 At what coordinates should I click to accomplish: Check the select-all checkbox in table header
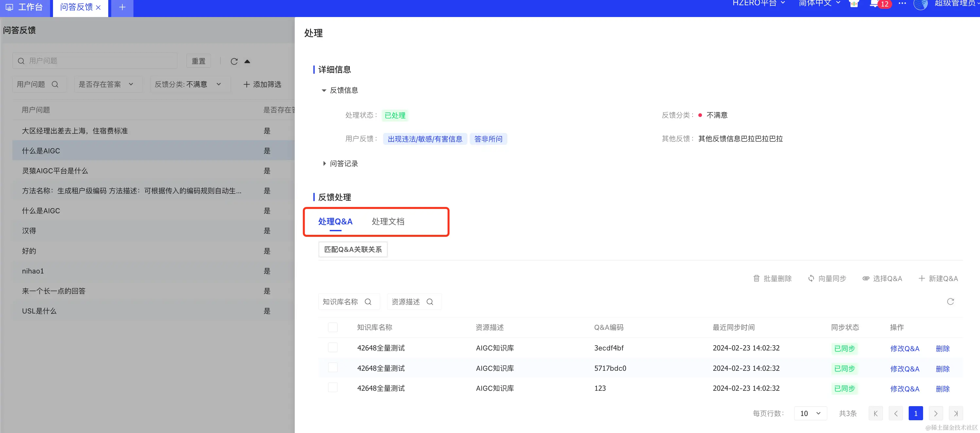click(x=333, y=327)
